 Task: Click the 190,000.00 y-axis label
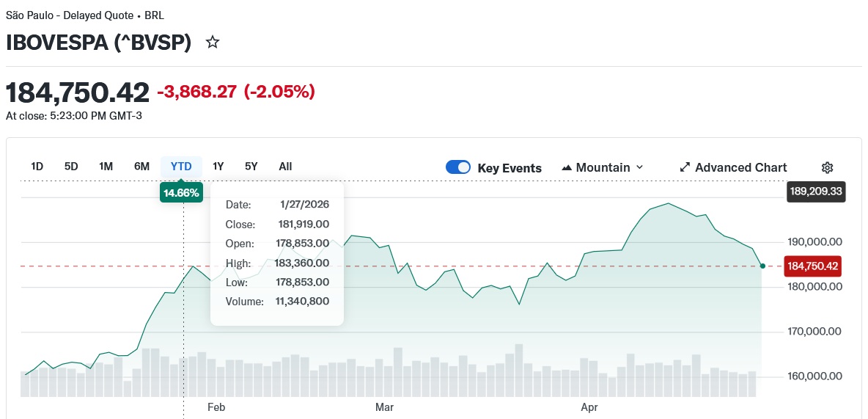coord(814,242)
